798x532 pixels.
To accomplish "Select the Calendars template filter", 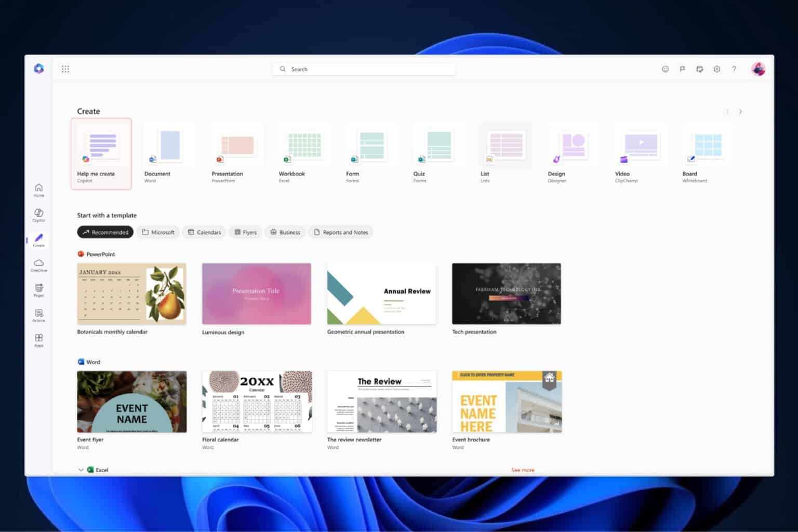I will tap(204, 232).
